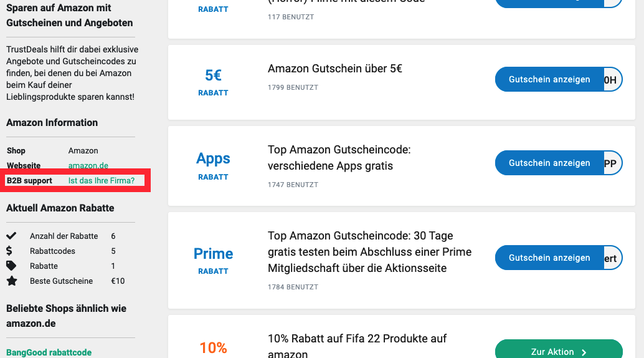Click the star icon beside Beste Gutscheine
The image size is (644, 358).
pos(11,281)
